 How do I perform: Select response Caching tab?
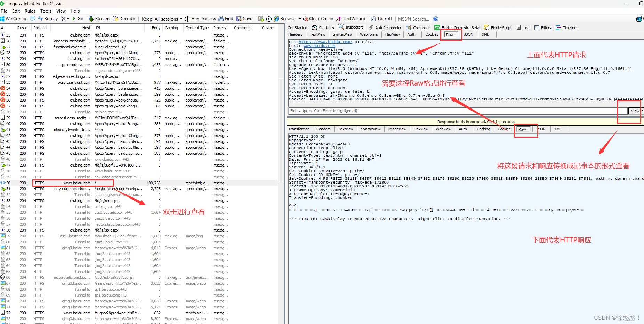pyautogui.click(x=483, y=129)
